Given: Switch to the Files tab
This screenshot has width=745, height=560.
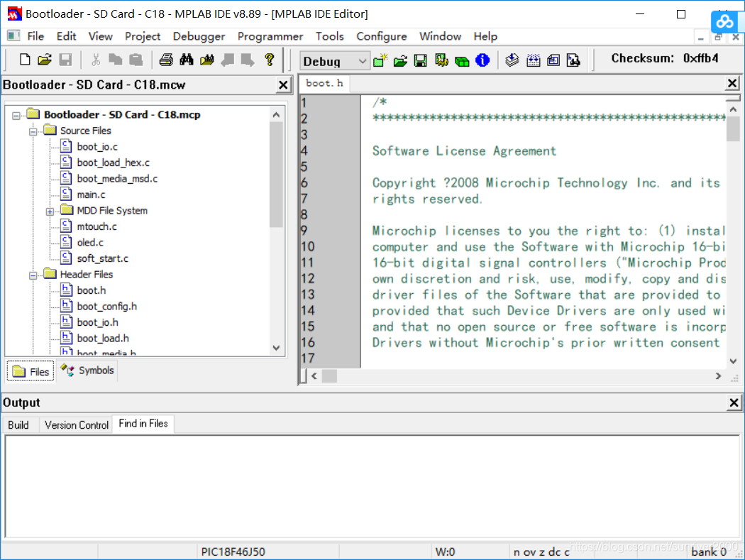Looking at the screenshot, I should (x=31, y=371).
